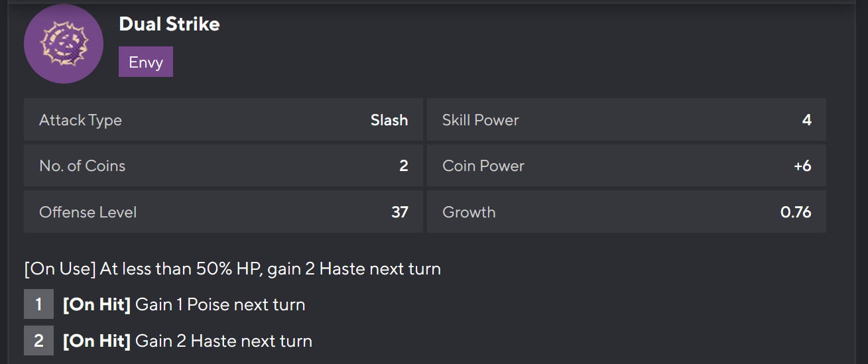
Task: Click the Dual Strike skill title
Action: click(169, 25)
